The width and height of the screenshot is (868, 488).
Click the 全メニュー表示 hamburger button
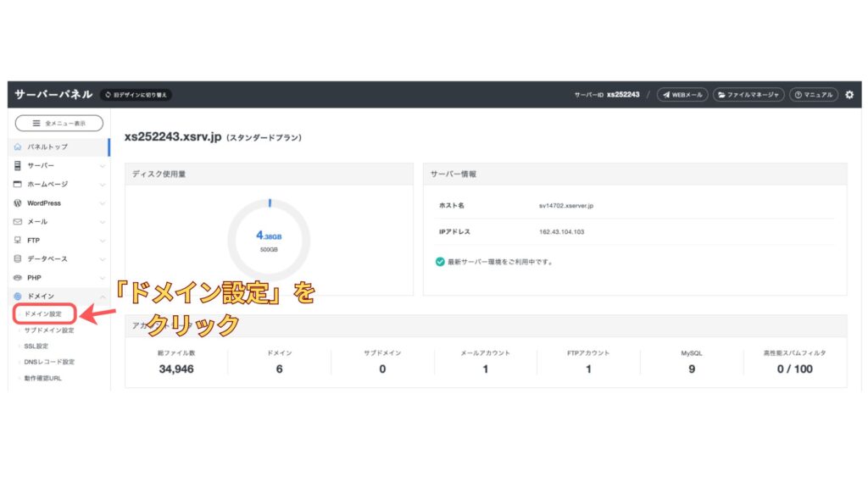pyautogui.click(x=58, y=124)
